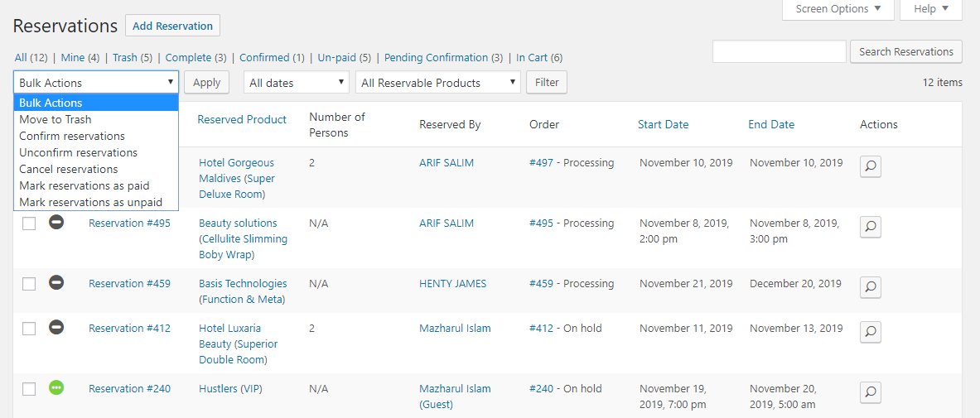The height and width of the screenshot is (418, 980).
Task: Sort the table by Start Date column
Action: tap(663, 124)
